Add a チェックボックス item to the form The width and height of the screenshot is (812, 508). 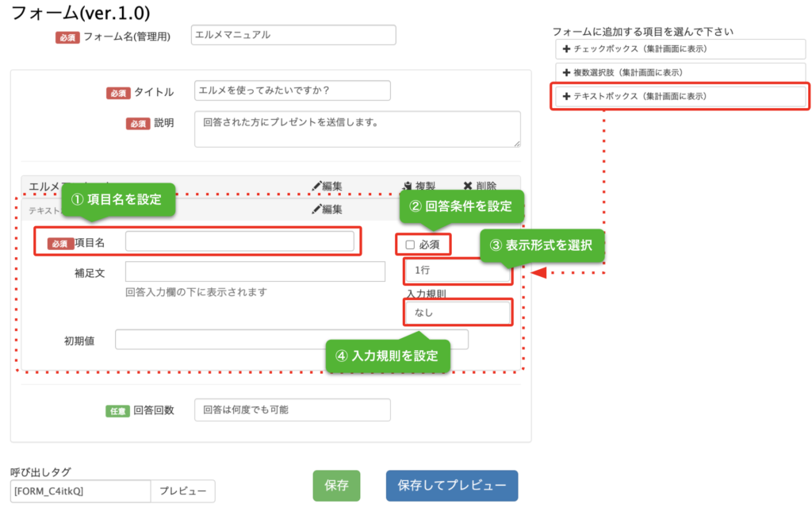pyautogui.click(x=680, y=49)
